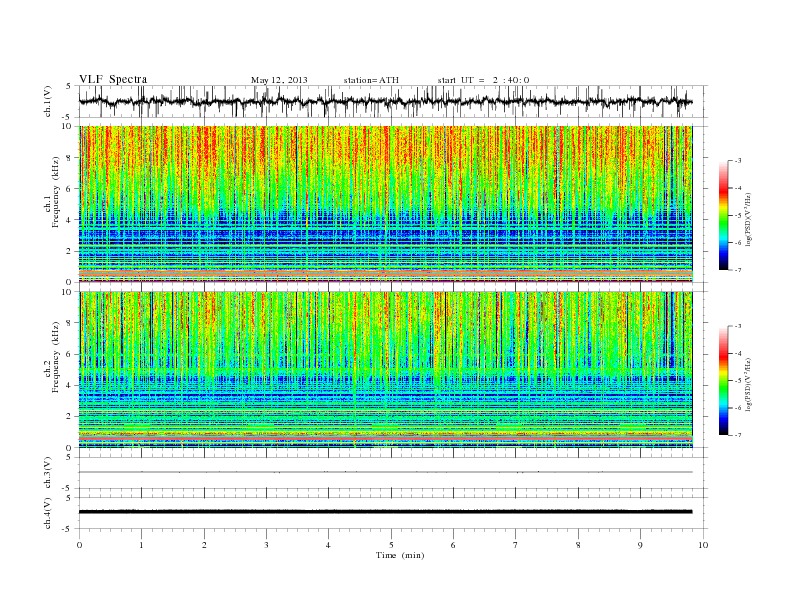Click the time axis tick label "9"
Image resolution: width=792 pixels, height=612 pixels.
[640, 545]
